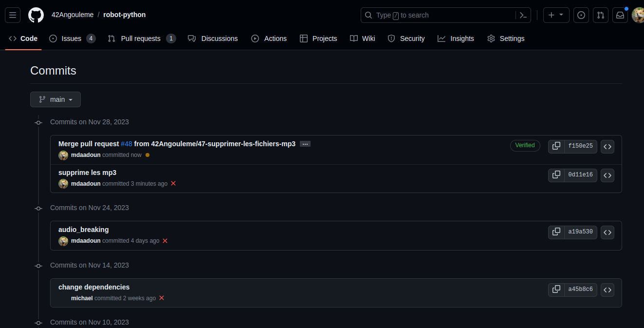View your issues icon in header

point(581,15)
